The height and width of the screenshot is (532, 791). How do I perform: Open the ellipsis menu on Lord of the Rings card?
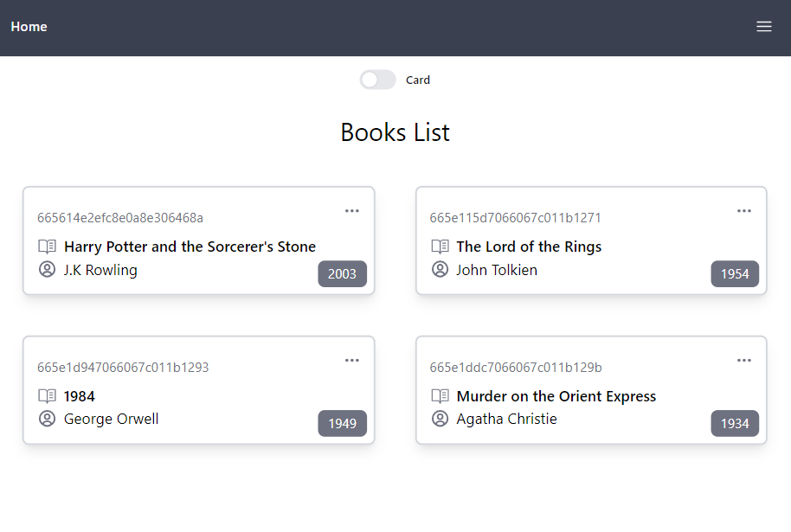pos(744,210)
